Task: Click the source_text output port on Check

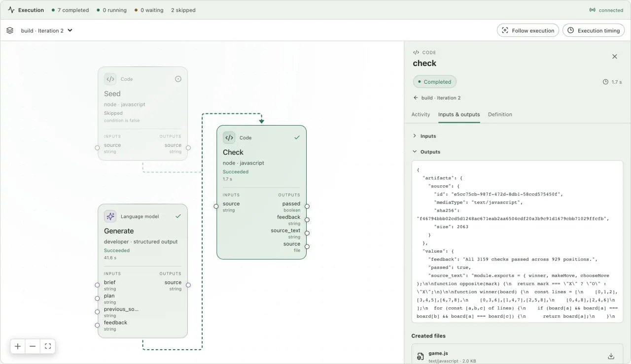Action: (307, 233)
